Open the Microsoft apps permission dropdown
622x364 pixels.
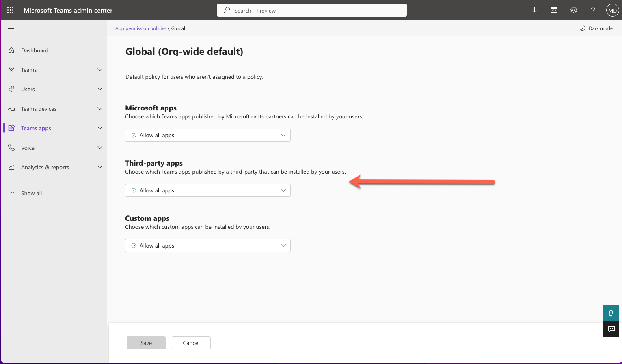(208, 135)
